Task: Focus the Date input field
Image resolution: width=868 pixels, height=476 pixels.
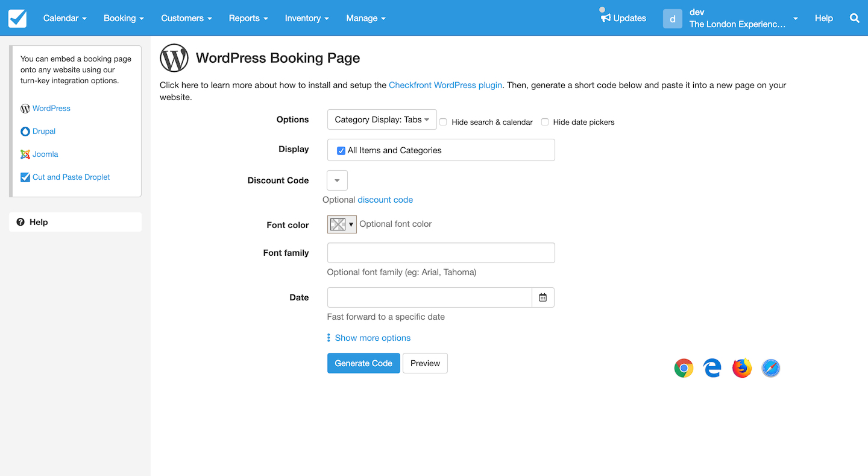Action: pos(429,297)
